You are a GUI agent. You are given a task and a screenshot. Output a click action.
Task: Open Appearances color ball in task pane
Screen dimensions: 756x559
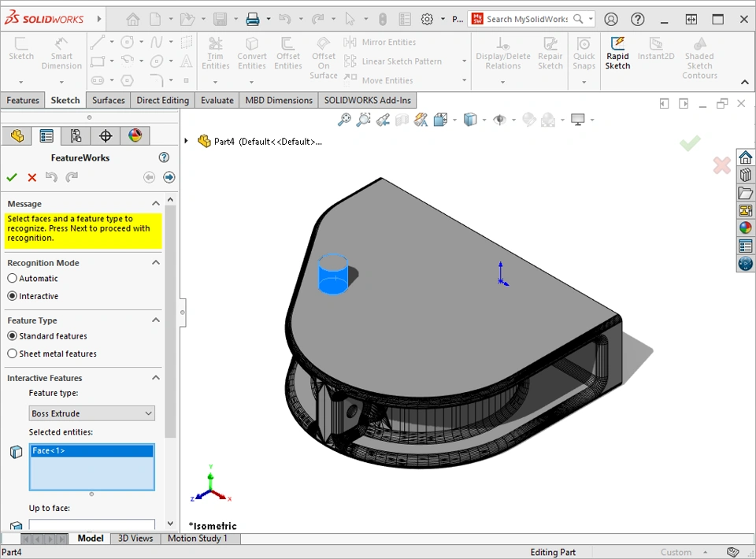(746, 228)
